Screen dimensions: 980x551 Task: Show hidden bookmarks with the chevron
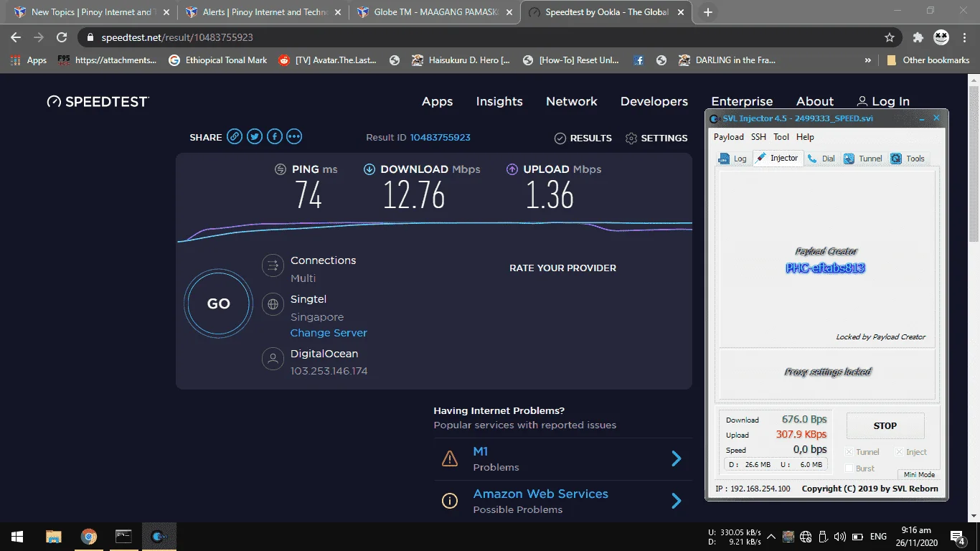tap(868, 60)
